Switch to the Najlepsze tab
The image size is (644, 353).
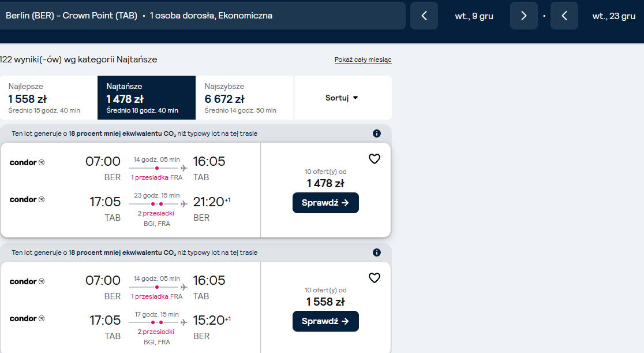click(x=48, y=98)
